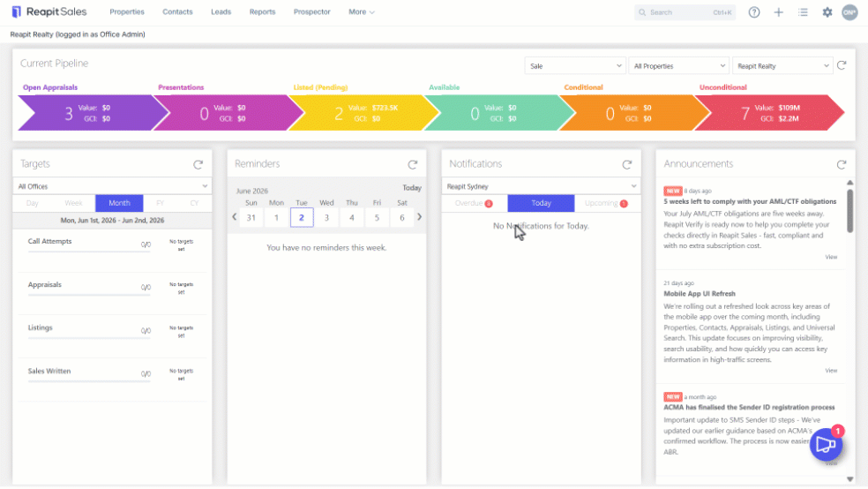Screen dimensions: 868x489
Task: Select the CY tab in Targets
Action: click(194, 203)
